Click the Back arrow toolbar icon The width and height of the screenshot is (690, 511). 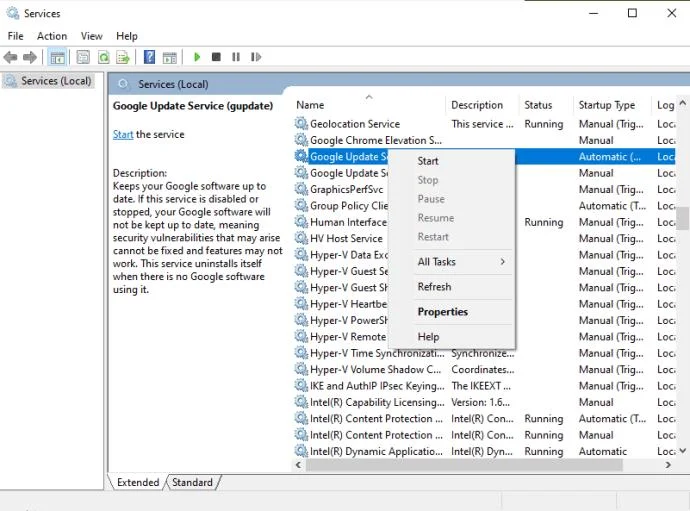[11, 57]
